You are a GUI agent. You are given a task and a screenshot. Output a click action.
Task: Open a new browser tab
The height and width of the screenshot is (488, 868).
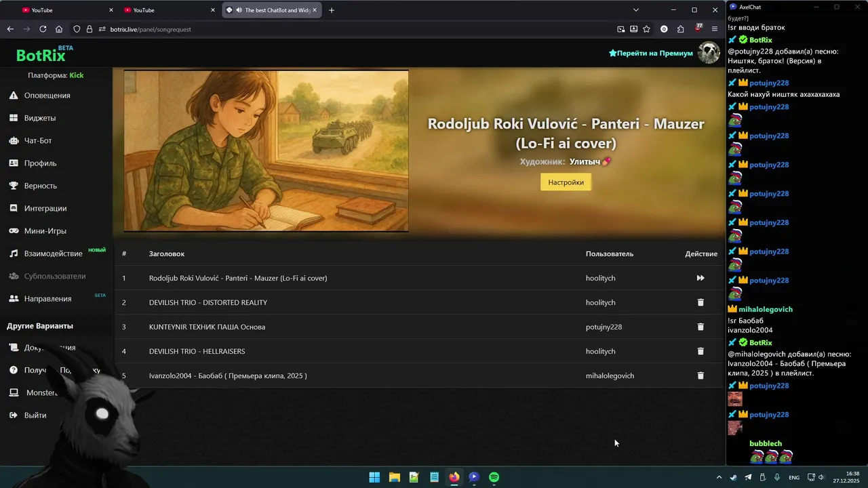coord(332,10)
